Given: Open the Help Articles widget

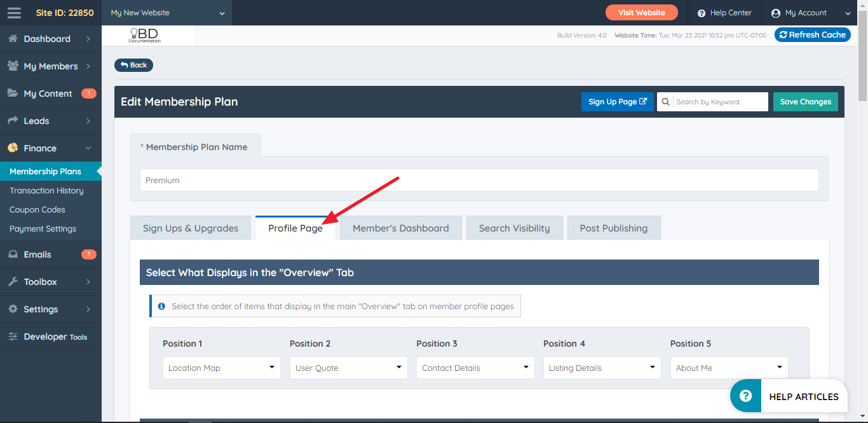Looking at the screenshot, I should pos(789,396).
